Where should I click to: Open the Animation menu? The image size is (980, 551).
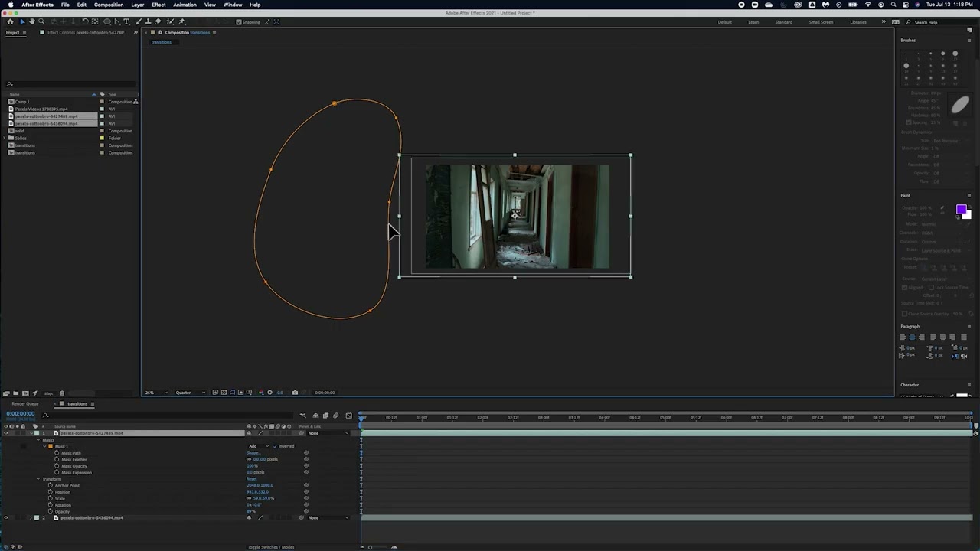[x=185, y=5]
